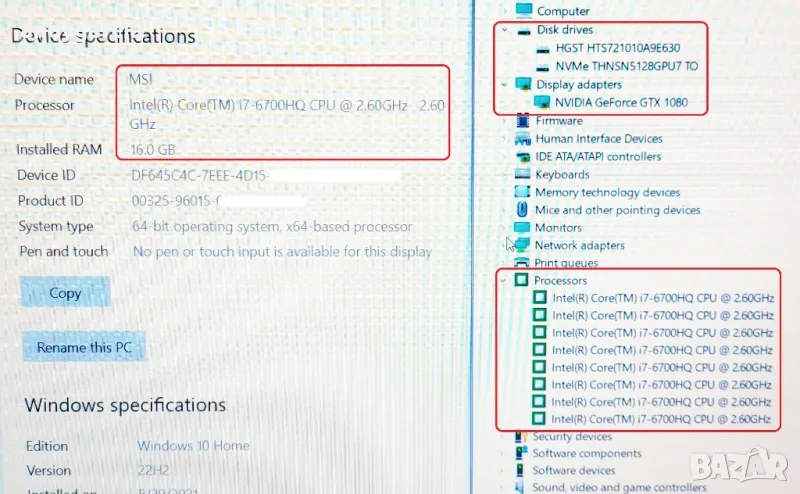Viewport: 800px width, 494px height.
Task: Expand the Computer tree node
Action: point(505,10)
